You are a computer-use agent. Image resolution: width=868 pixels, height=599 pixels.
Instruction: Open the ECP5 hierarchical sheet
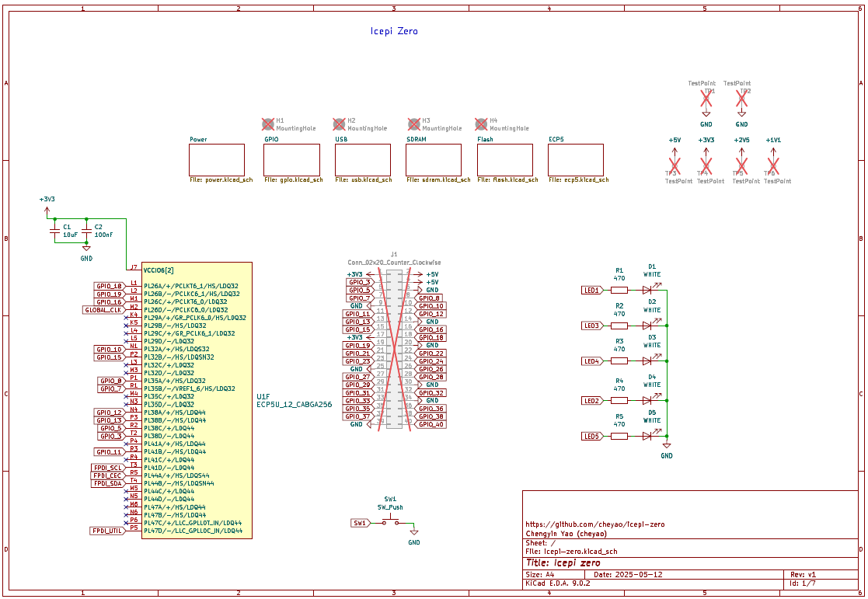(x=575, y=160)
